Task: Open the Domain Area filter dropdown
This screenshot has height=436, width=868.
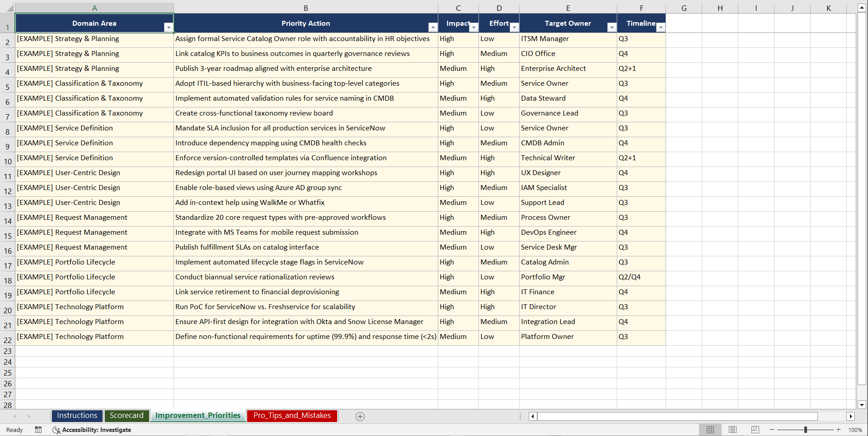Action: (x=169, y=27)
